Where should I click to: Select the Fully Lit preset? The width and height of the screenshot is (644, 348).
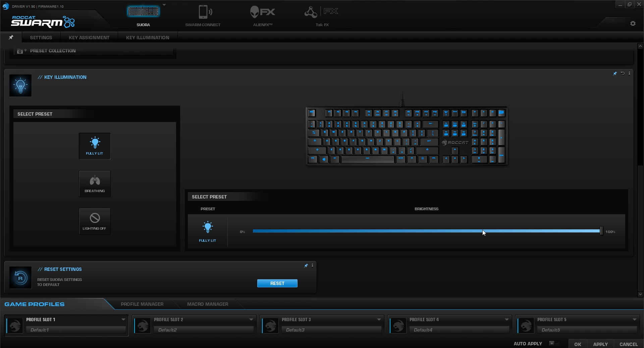[x=95, y=146]
